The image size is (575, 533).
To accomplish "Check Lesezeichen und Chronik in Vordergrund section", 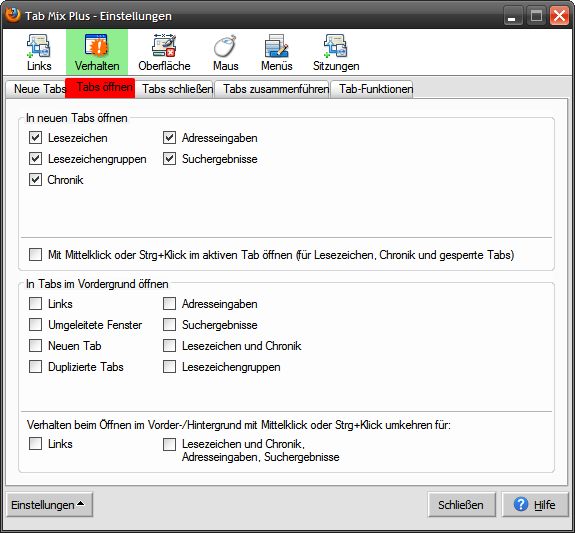I will pos(169,346).
